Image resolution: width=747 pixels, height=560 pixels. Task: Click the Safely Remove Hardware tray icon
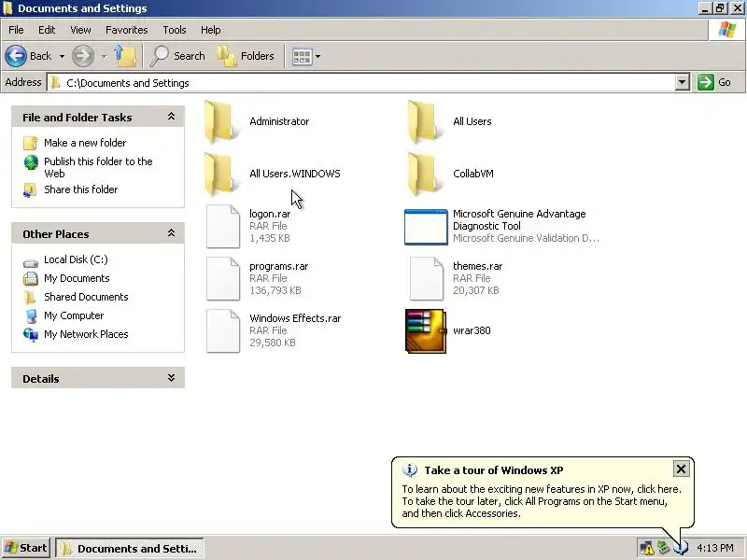(x=663, y=547)
